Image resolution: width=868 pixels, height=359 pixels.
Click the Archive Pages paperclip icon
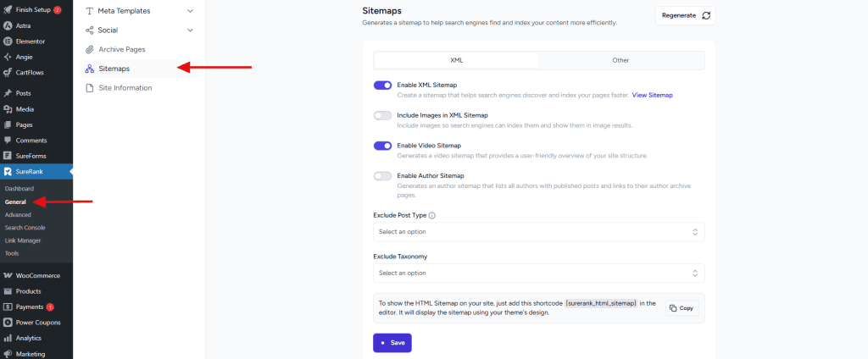pos(90,50)
